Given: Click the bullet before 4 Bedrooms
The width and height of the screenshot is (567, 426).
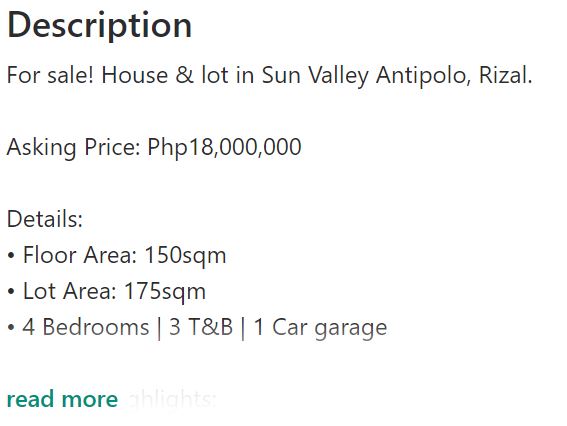Looking at the screenshot, I should (11, 328).
